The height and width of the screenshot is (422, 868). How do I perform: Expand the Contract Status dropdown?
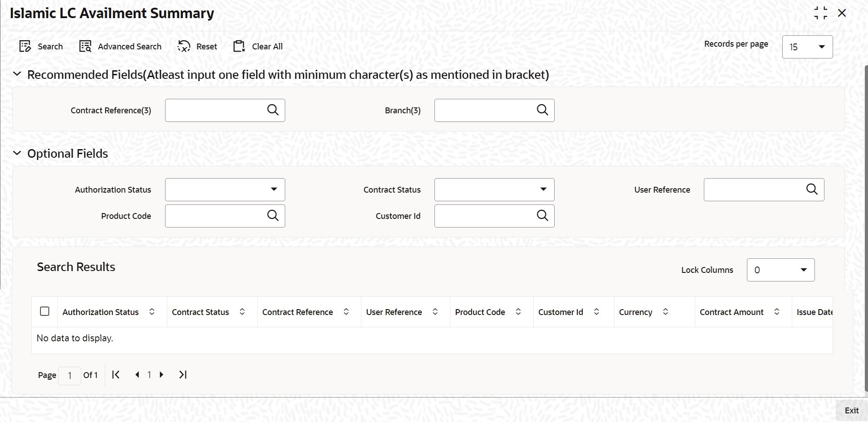click(x=494, y=189)
